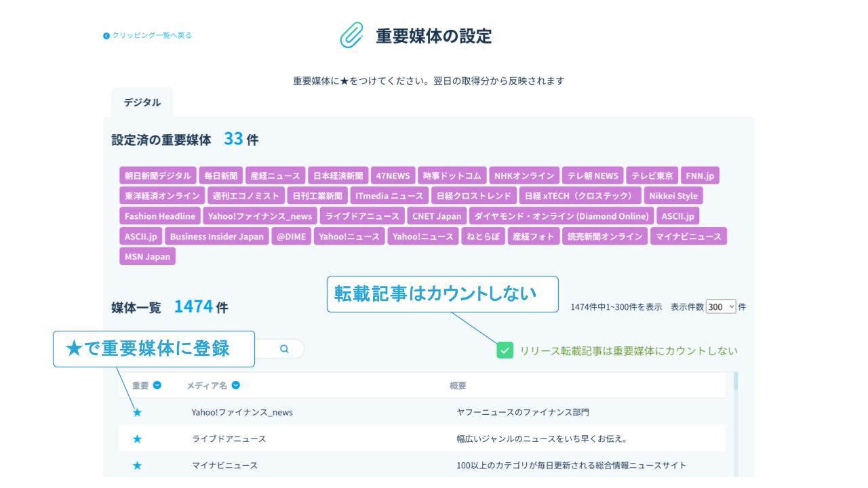
Task: Toggle the star for ライブドアニュース row
Action: (x=137, y=439)
